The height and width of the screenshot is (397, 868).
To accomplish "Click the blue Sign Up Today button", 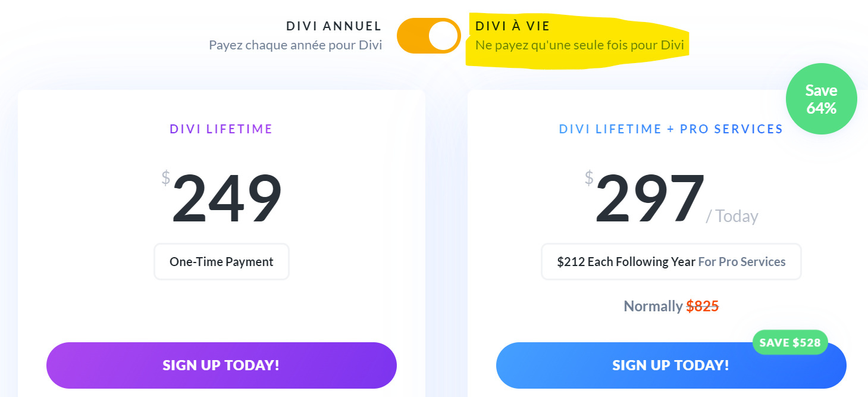I will (670, 365).
